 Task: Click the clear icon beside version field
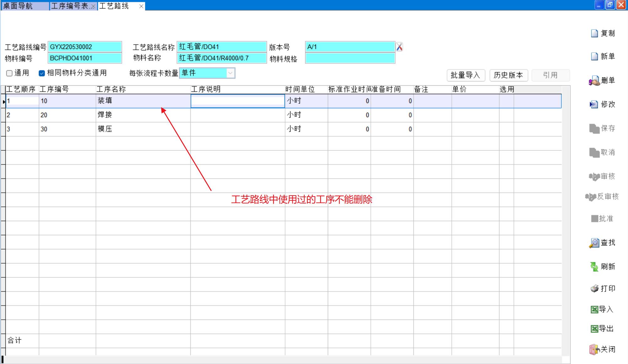click(399, 47)
